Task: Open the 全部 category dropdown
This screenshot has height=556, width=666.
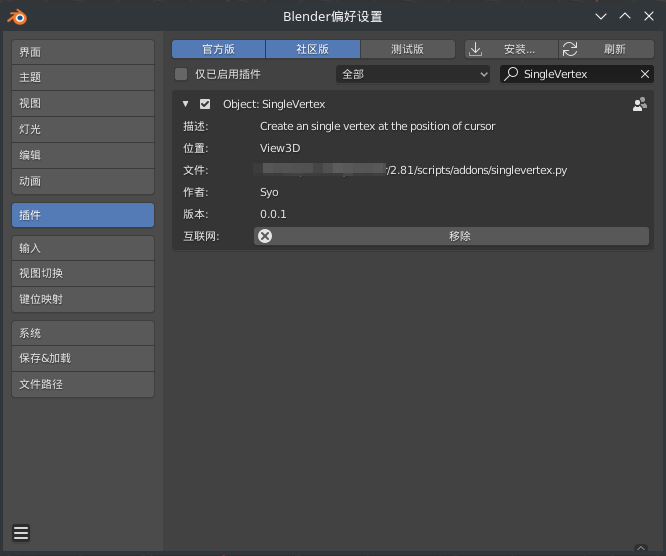Action: click(x=413, y=74)
